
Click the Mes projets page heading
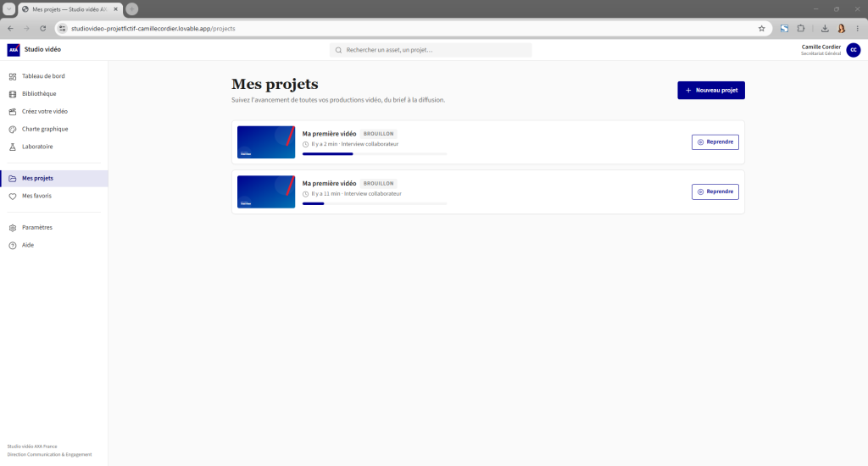275,85
